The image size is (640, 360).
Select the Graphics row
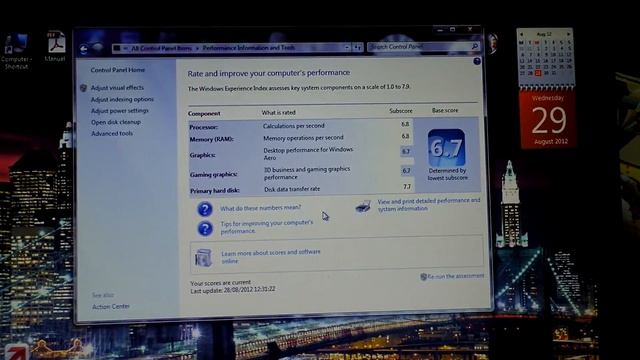click(301, 154)
